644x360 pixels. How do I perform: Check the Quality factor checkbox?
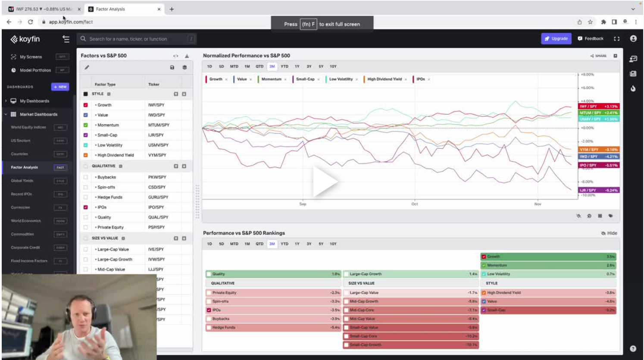click(x=85, y=217)
